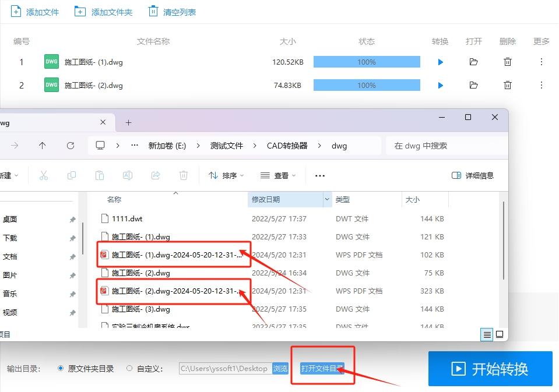Screen dimensions: 559x392
Task: Click the 添加文件夹 add folder icon
Action: pyautogui.click(x=79, y=11)
